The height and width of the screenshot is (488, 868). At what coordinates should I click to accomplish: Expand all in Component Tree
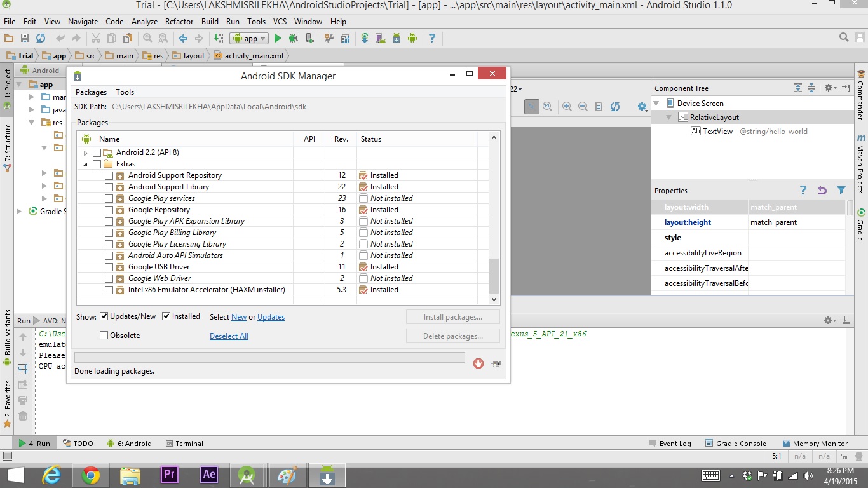pos(798,88)
